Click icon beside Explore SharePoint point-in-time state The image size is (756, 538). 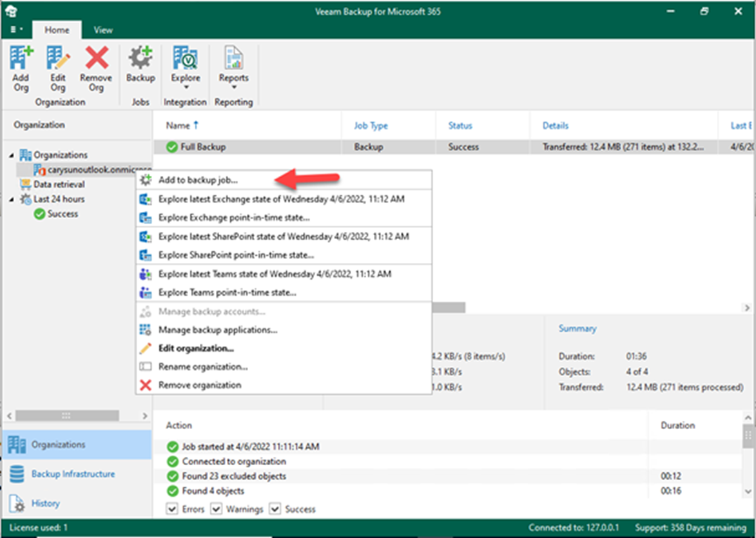(145, 255)
